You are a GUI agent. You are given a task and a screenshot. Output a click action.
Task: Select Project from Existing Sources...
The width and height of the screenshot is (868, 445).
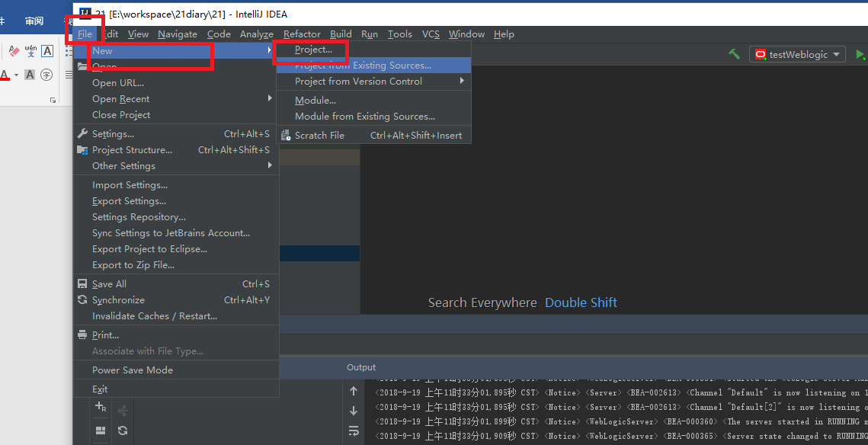click(x=373, y=66)
